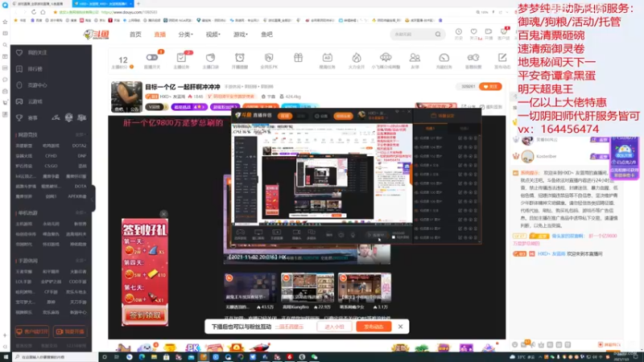
Task: Click 一周不再提示 link in bottom prompt
Action: 289,327
